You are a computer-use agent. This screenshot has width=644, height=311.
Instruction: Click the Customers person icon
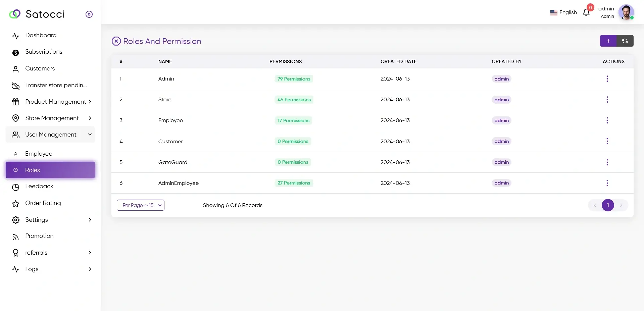[16, 69]
